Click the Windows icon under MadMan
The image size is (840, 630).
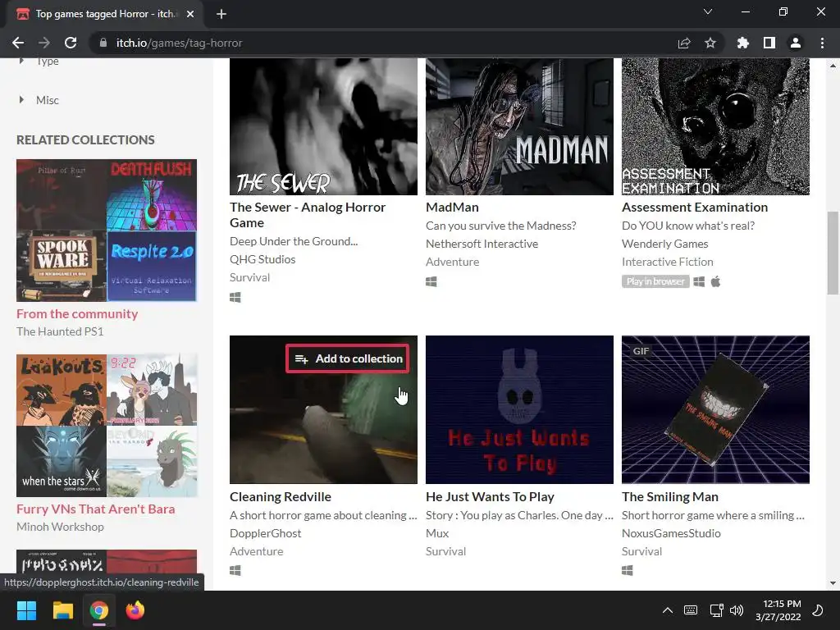pyautogui.click(x=431, y=282)
